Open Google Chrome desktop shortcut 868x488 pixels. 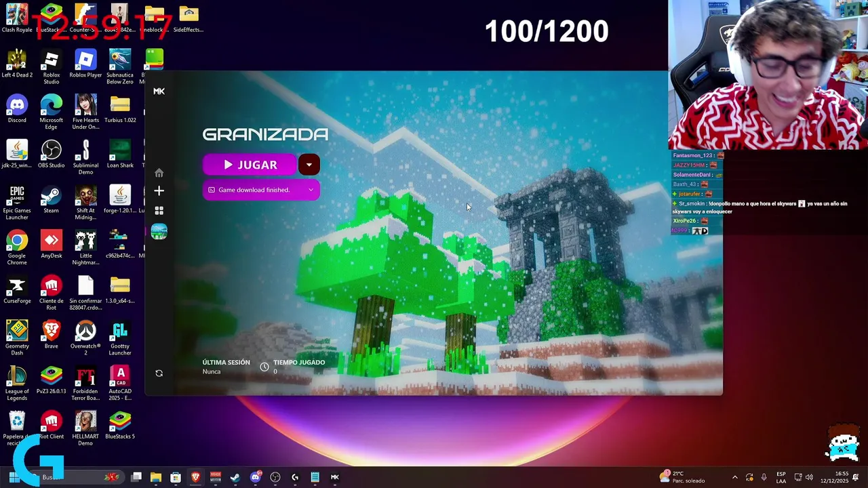point(17,248)
